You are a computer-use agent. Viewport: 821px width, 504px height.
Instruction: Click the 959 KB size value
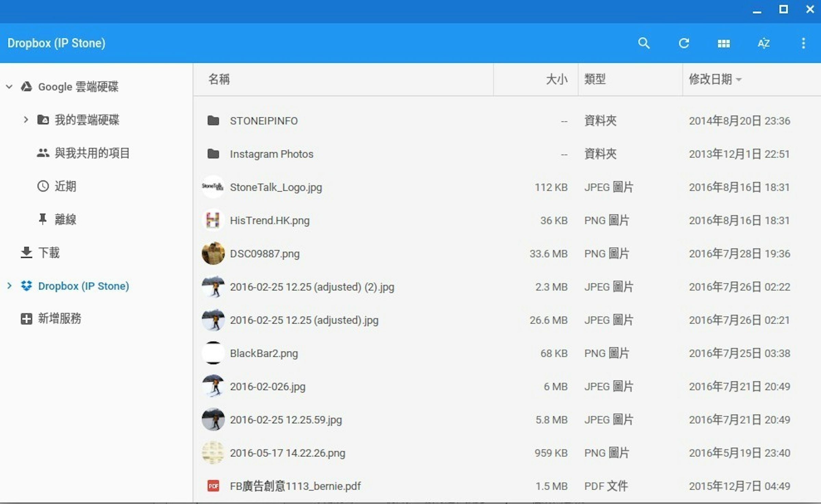coord(551,453)
